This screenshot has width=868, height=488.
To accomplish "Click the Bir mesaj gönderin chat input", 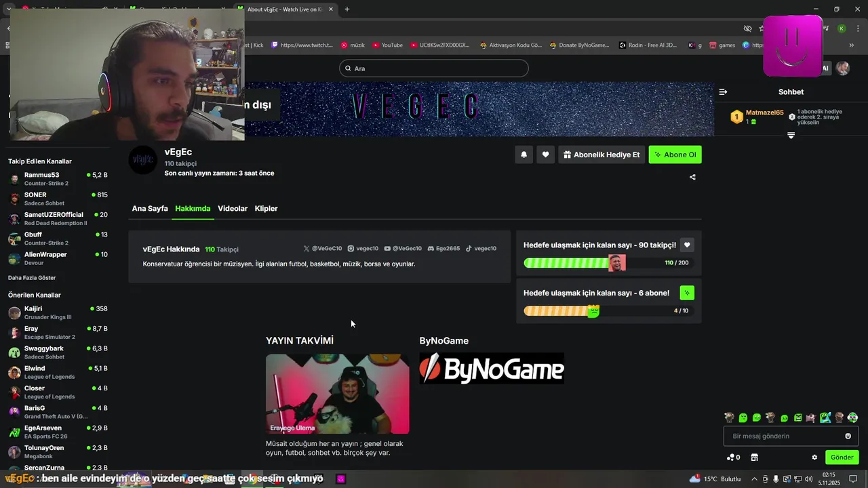I will (x=791, y=436).
